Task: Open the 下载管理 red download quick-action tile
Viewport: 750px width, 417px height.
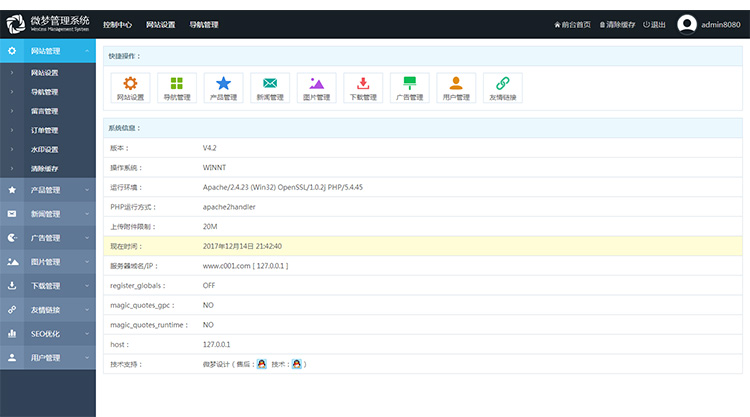Action: pos(363,88)
